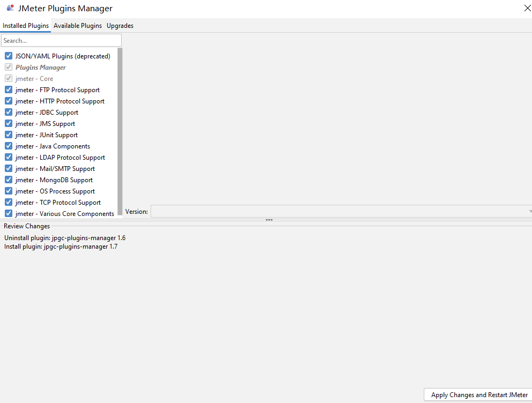
Task: Toggle the jmeter - Mail/SMTP Support checkbox
Action: [x=9, y=168]
